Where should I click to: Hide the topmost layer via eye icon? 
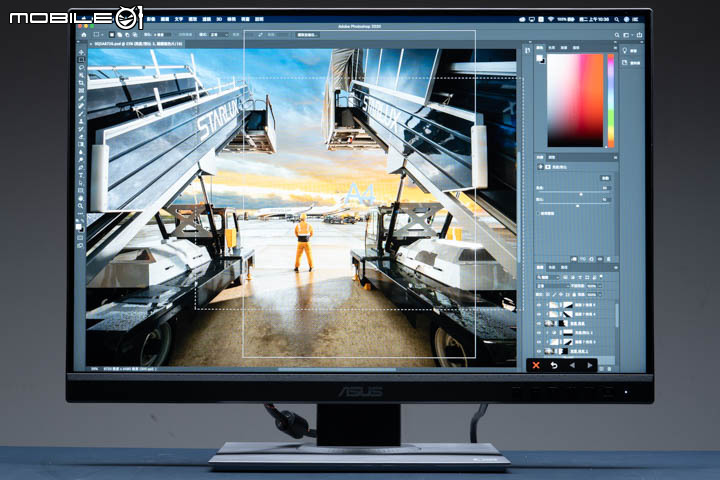point(539,305)
